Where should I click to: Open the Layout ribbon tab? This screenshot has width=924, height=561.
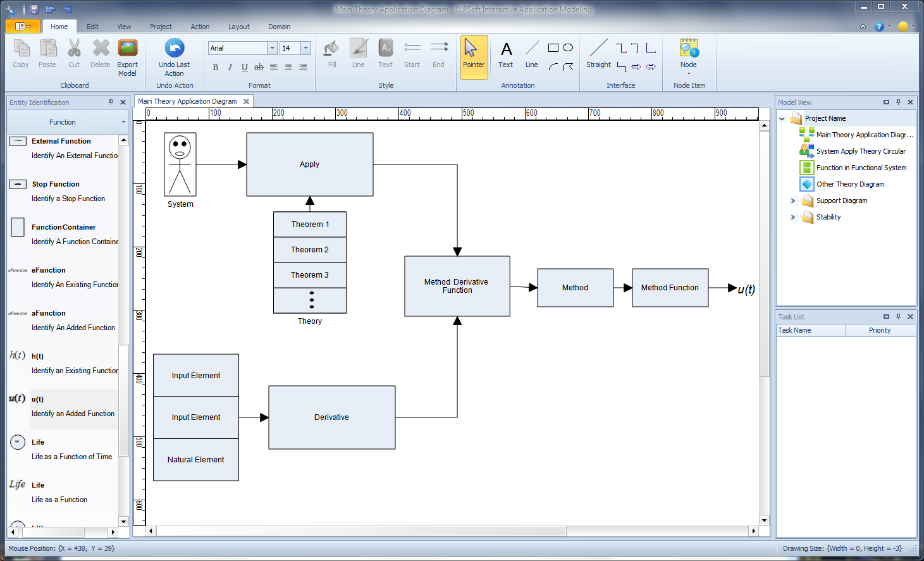(239, 27)
